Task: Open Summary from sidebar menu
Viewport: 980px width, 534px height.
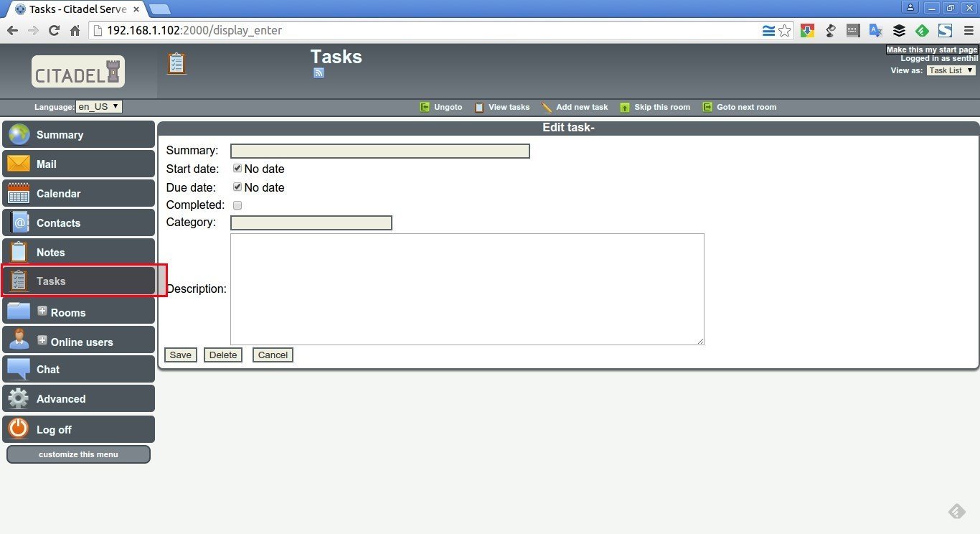Action: point(78,134)
